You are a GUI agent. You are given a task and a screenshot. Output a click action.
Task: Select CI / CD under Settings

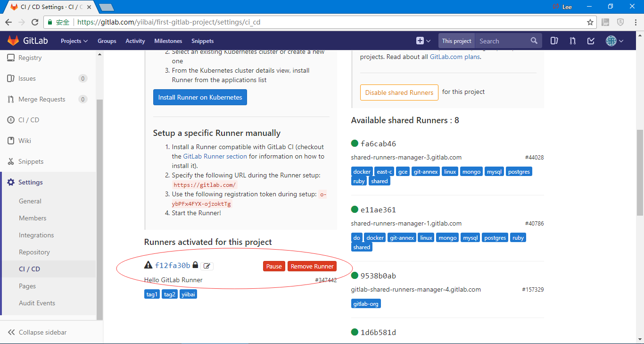click(x=29, y=269)
